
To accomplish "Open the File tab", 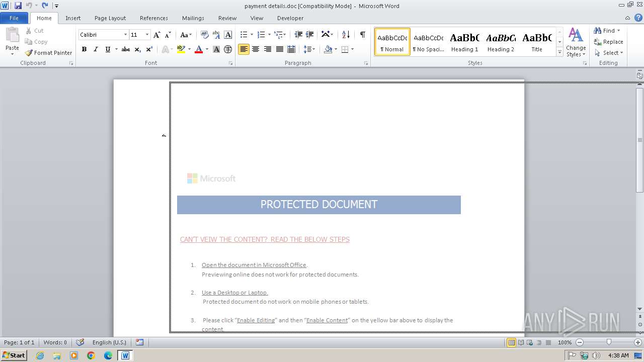I will [14, 18].
